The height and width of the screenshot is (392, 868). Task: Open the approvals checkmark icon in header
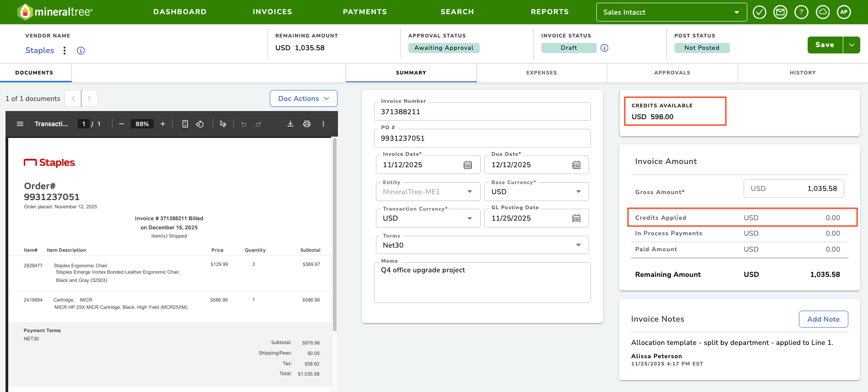[760, 12]
